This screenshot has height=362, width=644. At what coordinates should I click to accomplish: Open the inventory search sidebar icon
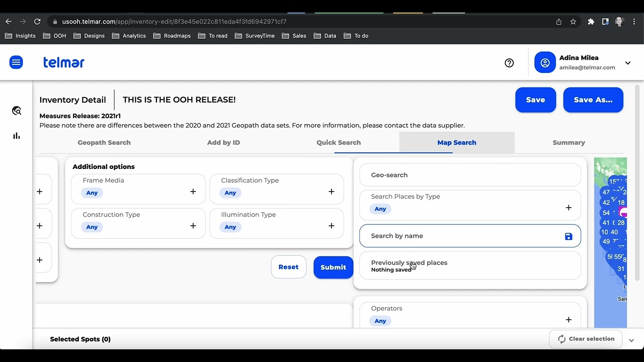pos(17,111)
